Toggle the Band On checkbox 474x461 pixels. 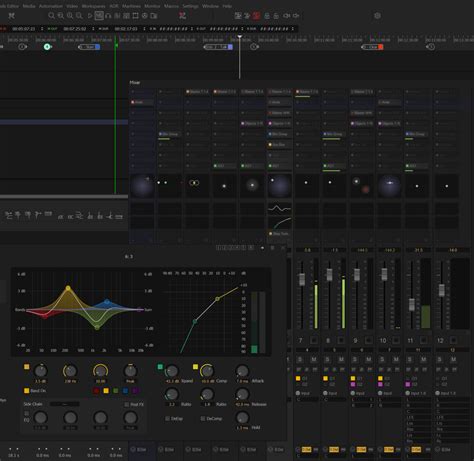pyautogui.click(x=26, y=391)
